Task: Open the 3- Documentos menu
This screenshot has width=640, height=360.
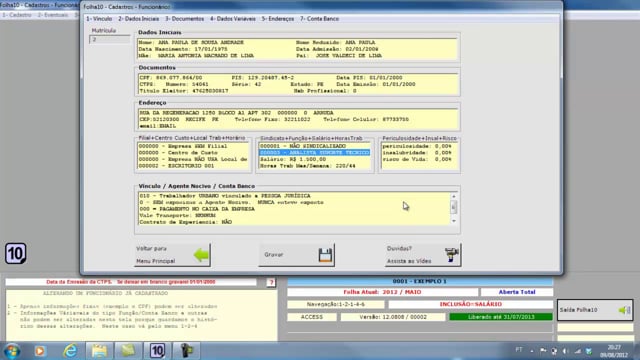Action: 184,19
